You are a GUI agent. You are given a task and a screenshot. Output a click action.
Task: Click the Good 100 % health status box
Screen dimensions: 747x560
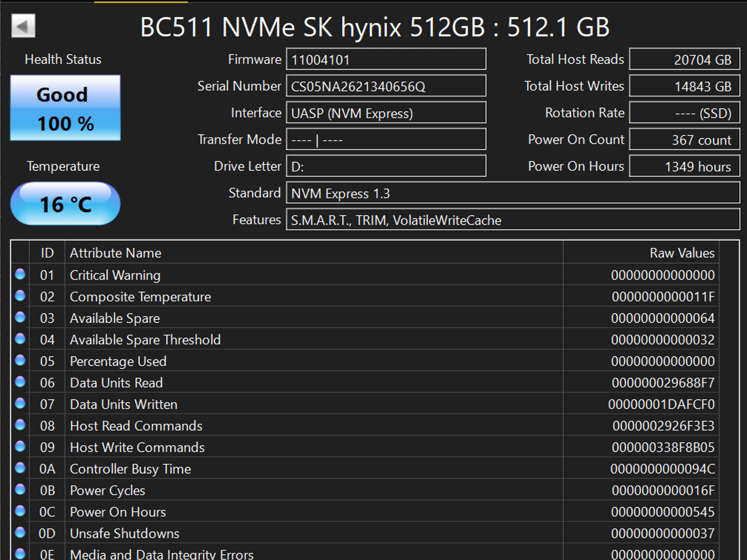point(65,108)
